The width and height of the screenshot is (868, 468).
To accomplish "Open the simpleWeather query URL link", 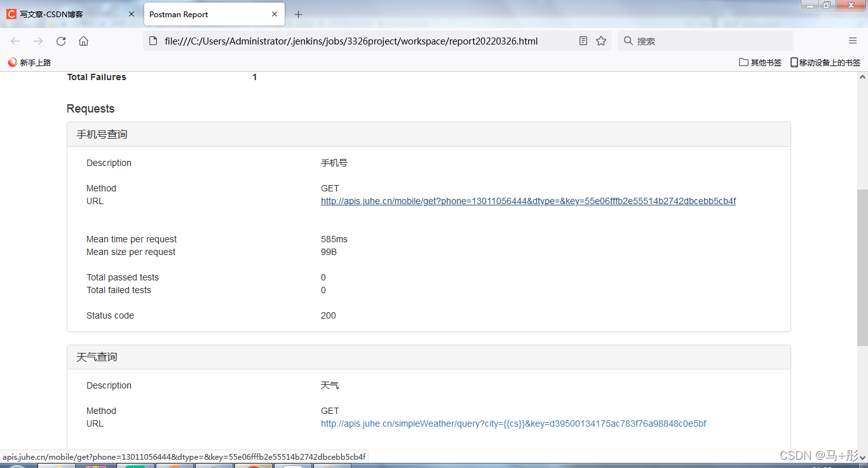I will 513,423.
